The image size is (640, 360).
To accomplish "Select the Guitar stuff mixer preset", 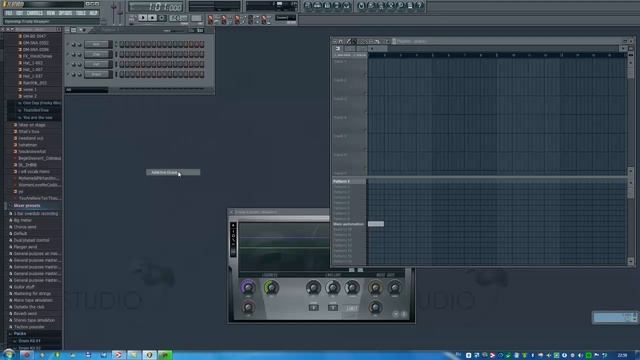I will click(x=24, y=287).
